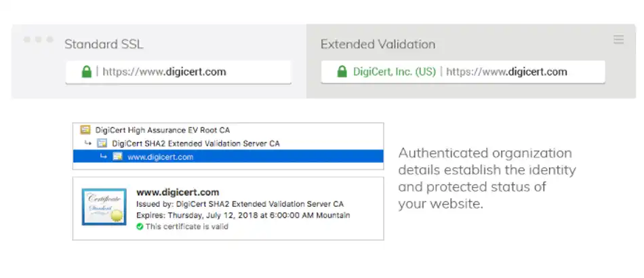Select DigiCert SHA2 Extended Validation Server CA entry
Viewport: 644px width, 278px height.
(195, 143)
